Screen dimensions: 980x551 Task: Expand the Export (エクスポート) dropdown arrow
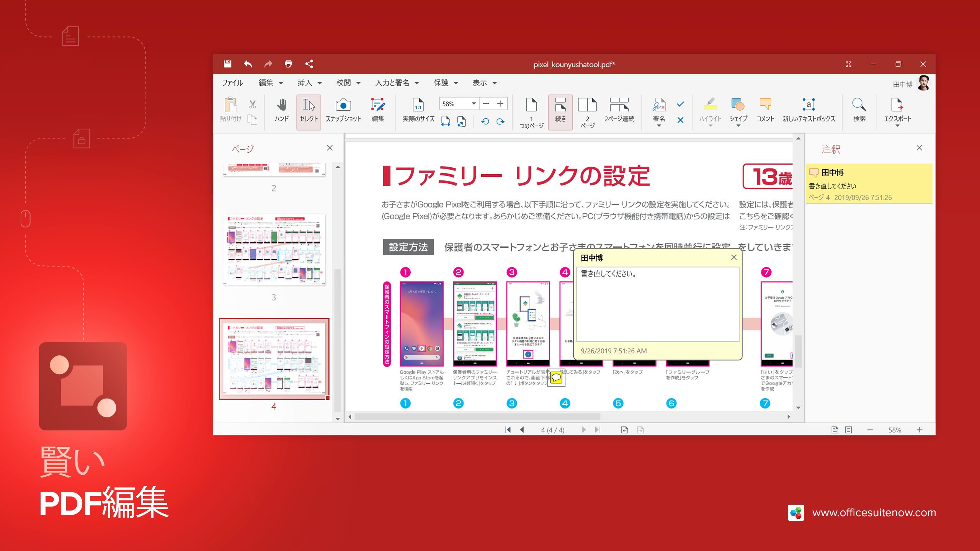pos(897,126)
